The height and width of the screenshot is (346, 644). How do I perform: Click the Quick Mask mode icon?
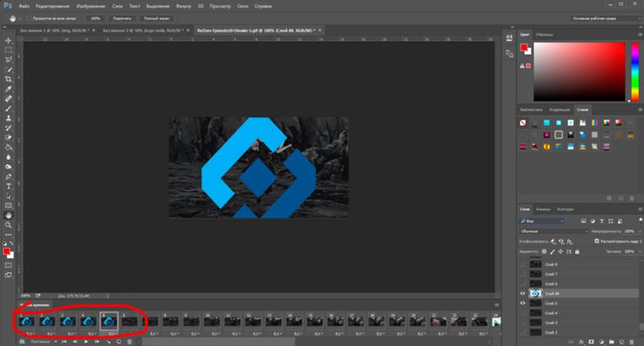coord(8,266)
